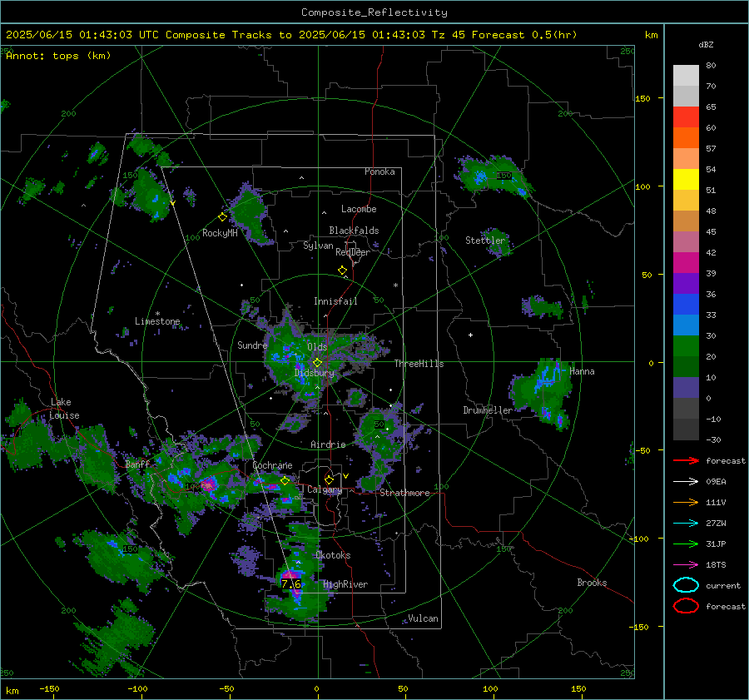
Task: Click the 7.6 storm top annotation
Action: point(291,584)
